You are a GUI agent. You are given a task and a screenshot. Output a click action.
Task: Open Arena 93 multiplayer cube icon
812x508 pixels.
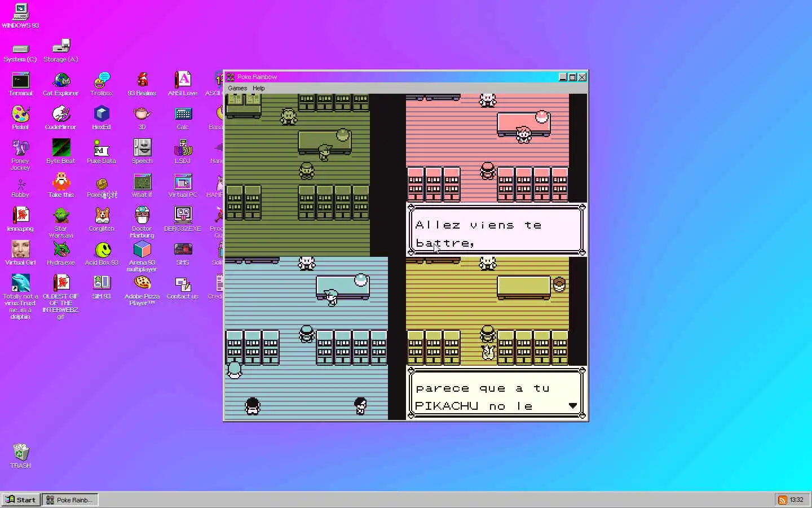pyautogui.click(x=142, y=257)
